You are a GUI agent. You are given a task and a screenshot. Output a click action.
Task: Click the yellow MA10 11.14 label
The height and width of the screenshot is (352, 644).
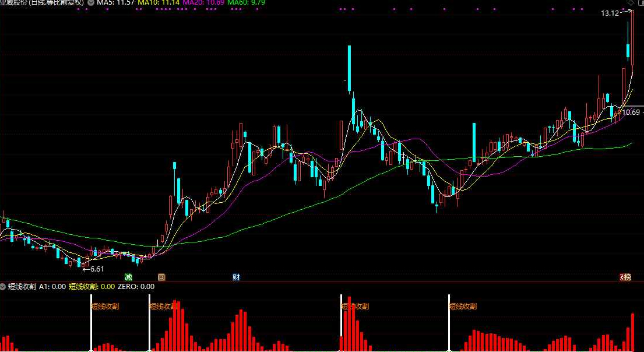click(x=158, y=2)
